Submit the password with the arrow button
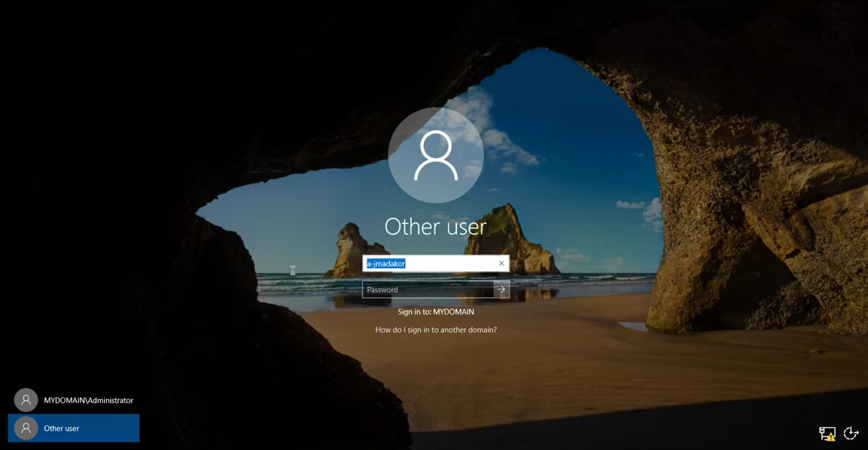The width and height of the screenshot is (868, 450). click(501, 290)
